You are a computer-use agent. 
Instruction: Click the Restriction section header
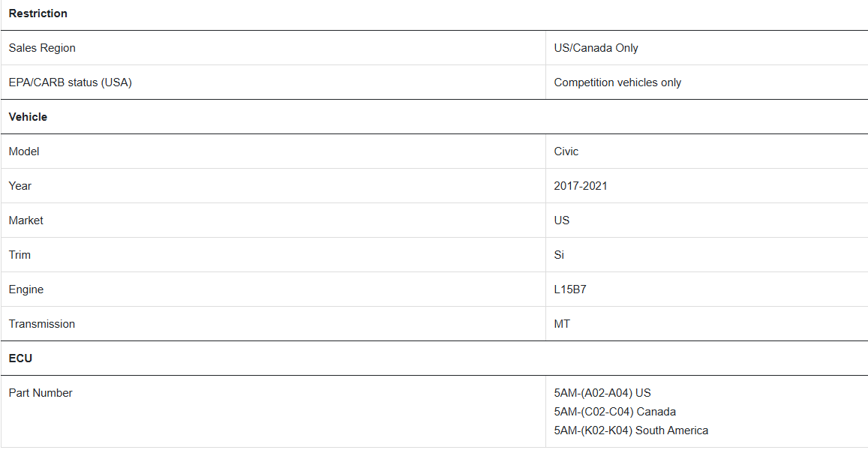point(38,13)
